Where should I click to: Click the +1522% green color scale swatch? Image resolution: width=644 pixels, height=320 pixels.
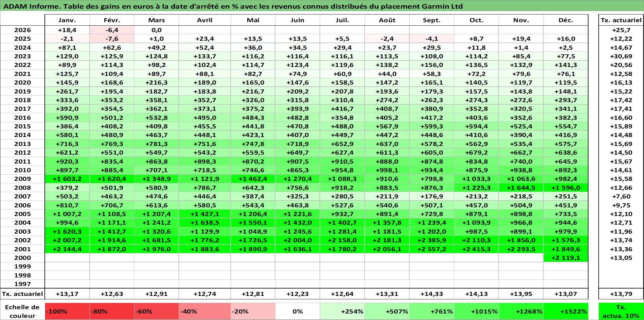[x=566, y=311]
